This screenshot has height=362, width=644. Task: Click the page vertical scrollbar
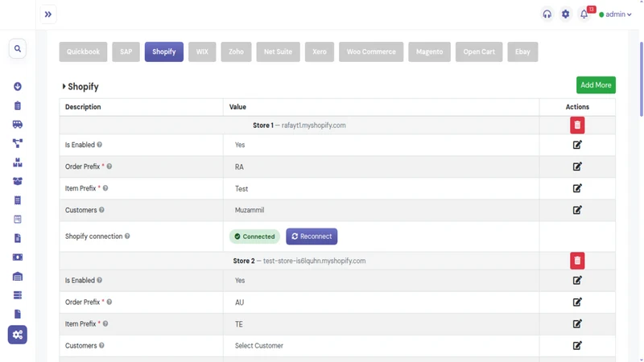(x=641, y=78)
